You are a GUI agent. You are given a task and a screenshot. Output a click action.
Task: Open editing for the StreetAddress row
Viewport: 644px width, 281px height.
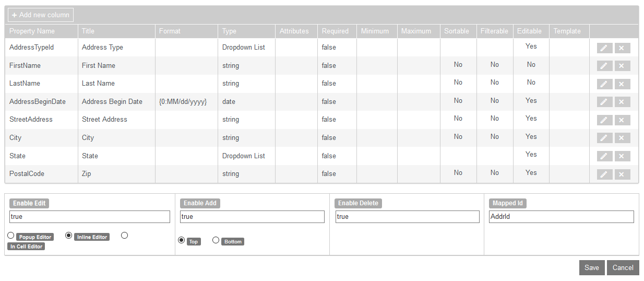coord(604,120)
